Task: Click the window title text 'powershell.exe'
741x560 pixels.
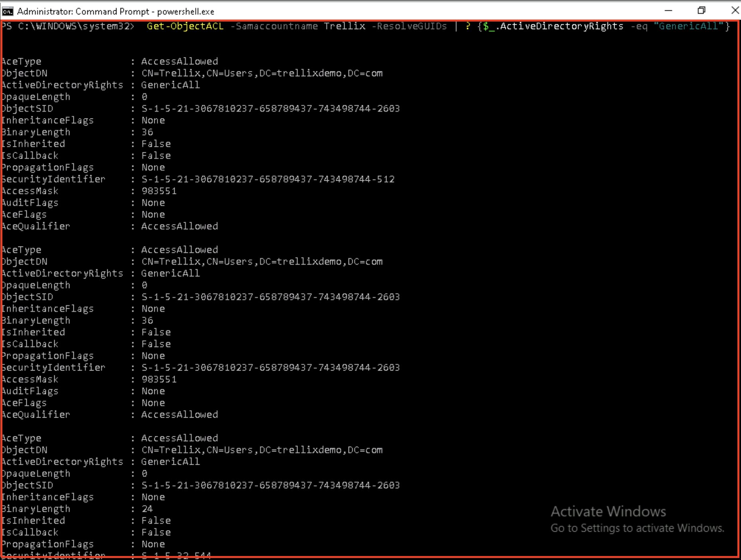Action: pyautogui.click(x=185, y=12)
